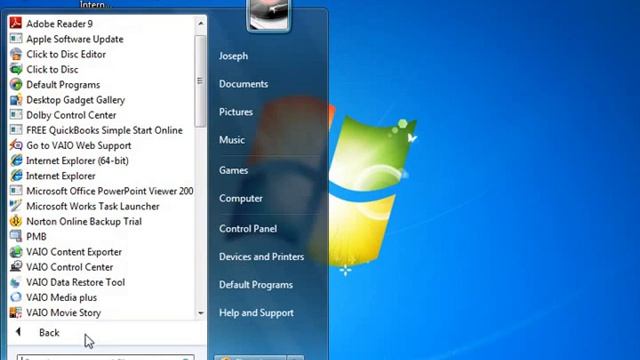Click the VAIO Movie Story icon
The width and height of the screenshot is (640, 360).
click(x=16, y=312)
